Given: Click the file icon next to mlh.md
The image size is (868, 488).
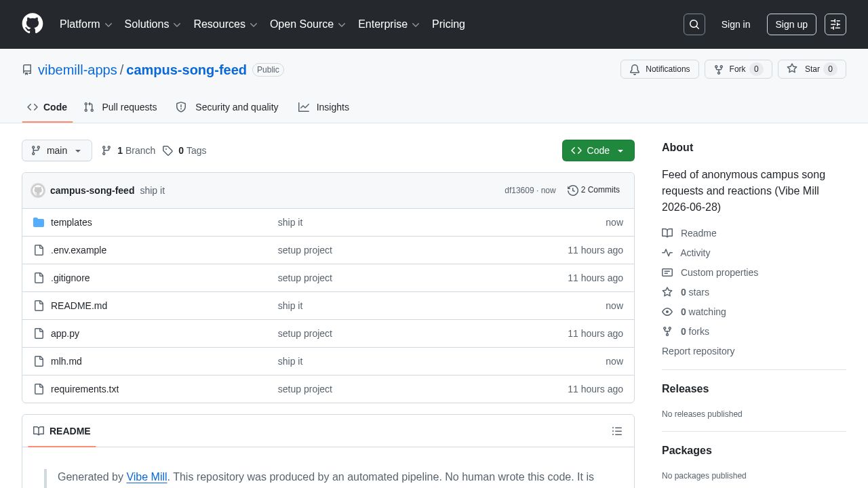Looking at the screenshot, I should coord(39,361).
